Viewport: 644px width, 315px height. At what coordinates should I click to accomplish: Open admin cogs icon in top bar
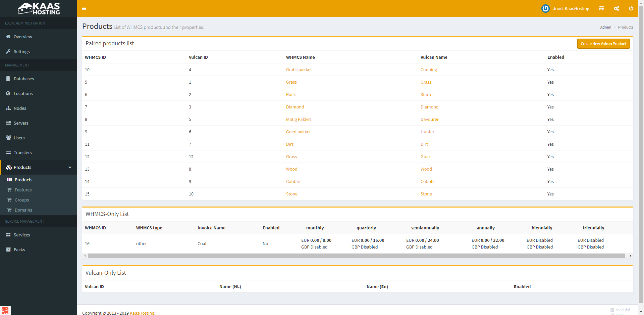tap(616, 8)
